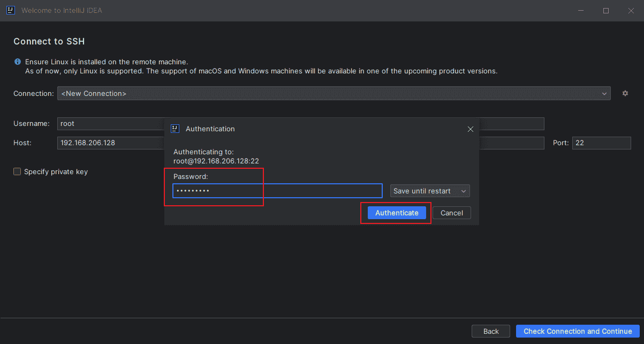The width and height of the screenshot is (644, 344).
Task: Click the Back button
Action: click(490, 331)
